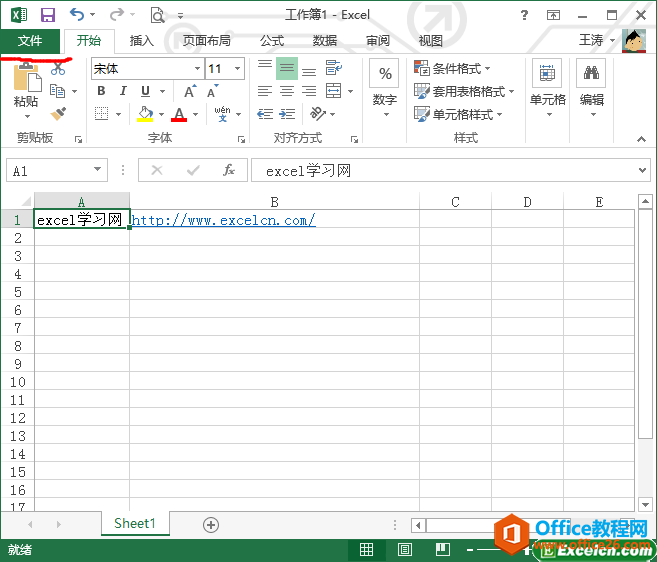
Task: Click the Format Painter brush icon
Action: 58,114
